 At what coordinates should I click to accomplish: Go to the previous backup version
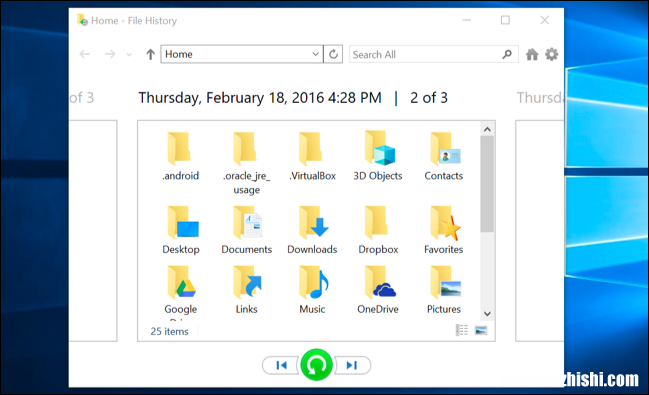281,365
